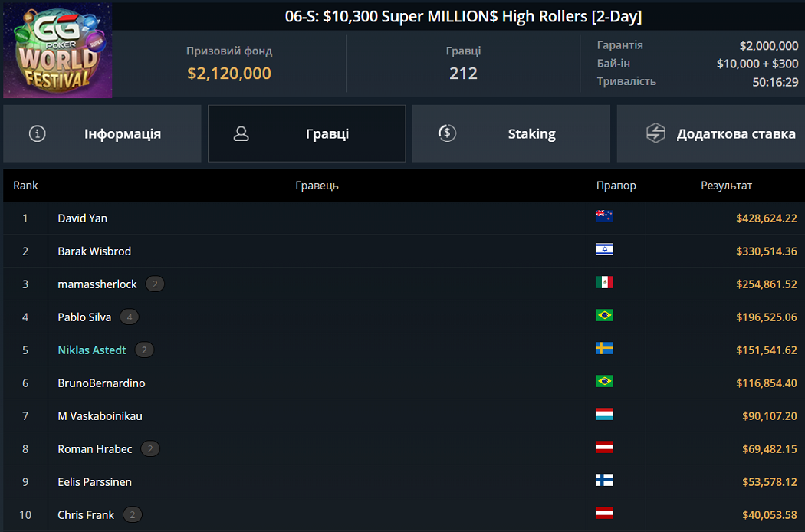
Task: Click the Гравець column header
Action: 317,186
